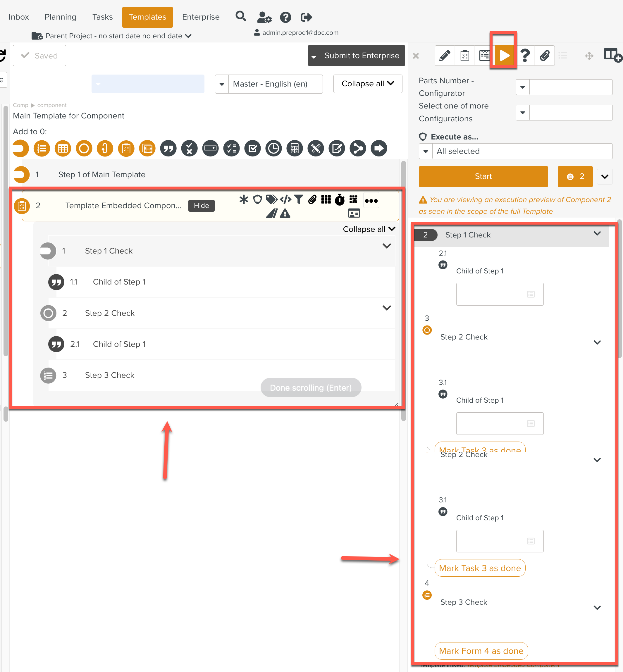Add the pencil-and-ruler field in palette
The height and width of the screenshot is (672, 623).
tap(316, 148)
